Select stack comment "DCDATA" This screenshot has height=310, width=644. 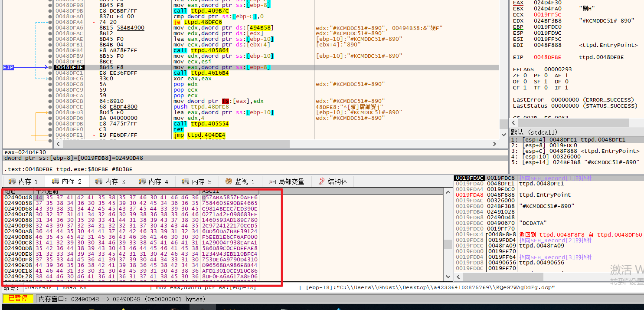click(534, 223)
